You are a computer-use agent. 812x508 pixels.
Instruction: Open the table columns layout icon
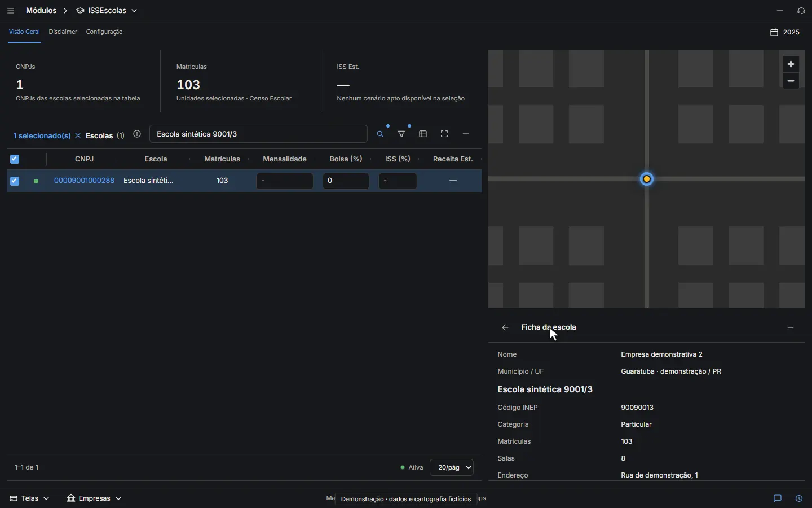[423, 134]
